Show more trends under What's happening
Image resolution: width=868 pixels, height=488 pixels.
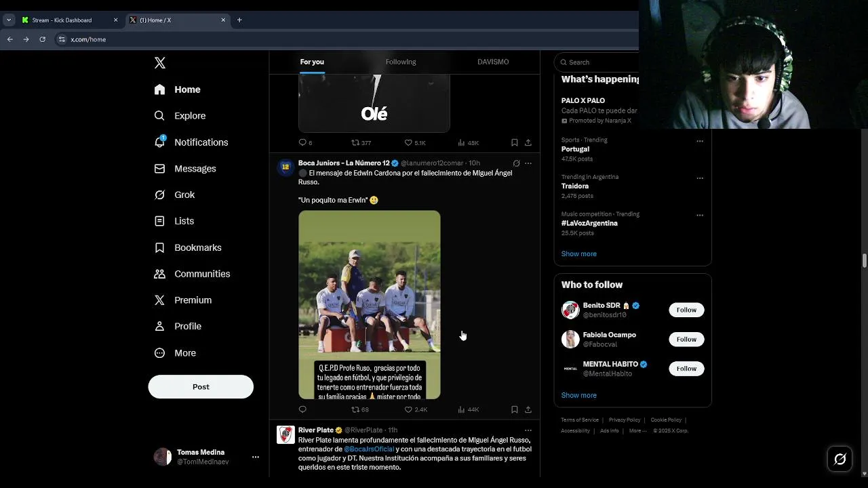(579, 253)
